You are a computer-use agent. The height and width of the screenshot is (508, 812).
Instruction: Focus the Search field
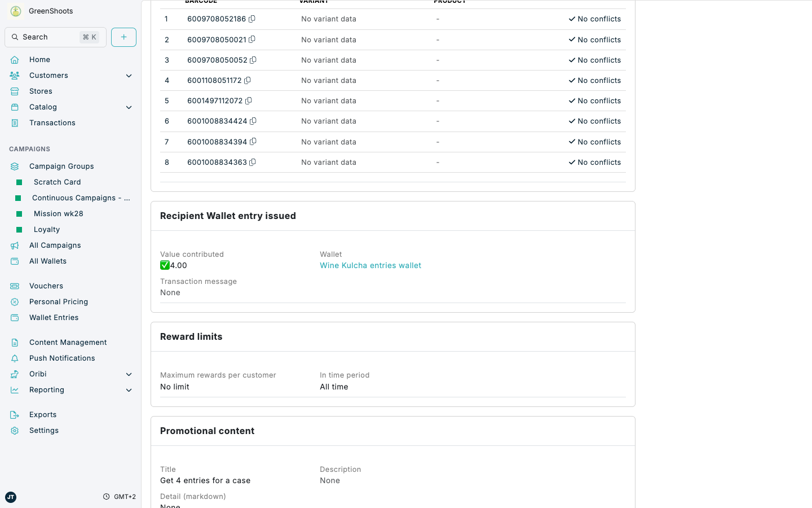coord(55,37)
